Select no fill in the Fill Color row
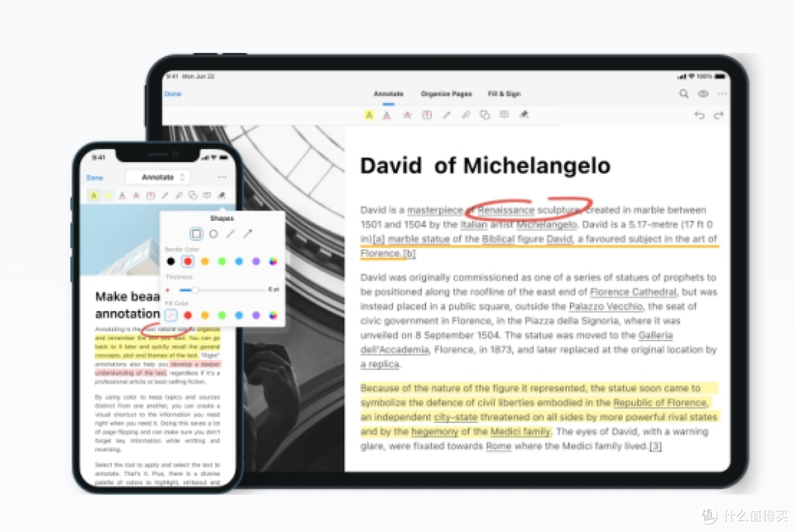The width and height of the screenshot is (795, 532). (171, 315)
